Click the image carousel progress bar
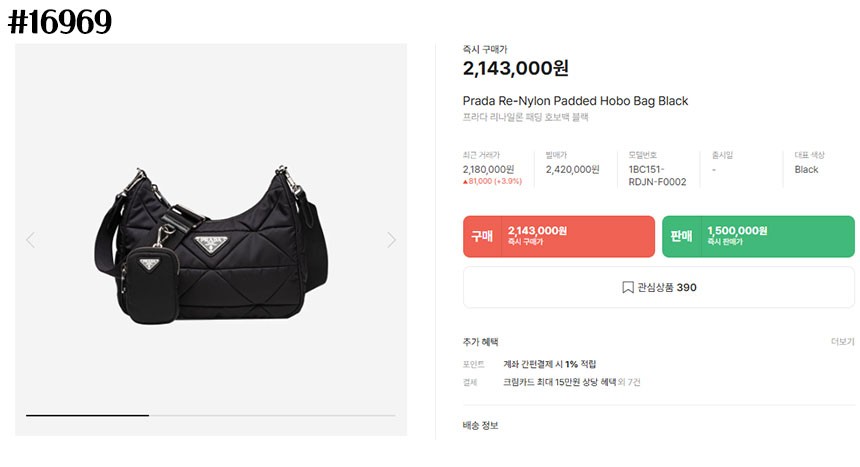Viewport: 860px width, 467px height. (x=210, y=415)
